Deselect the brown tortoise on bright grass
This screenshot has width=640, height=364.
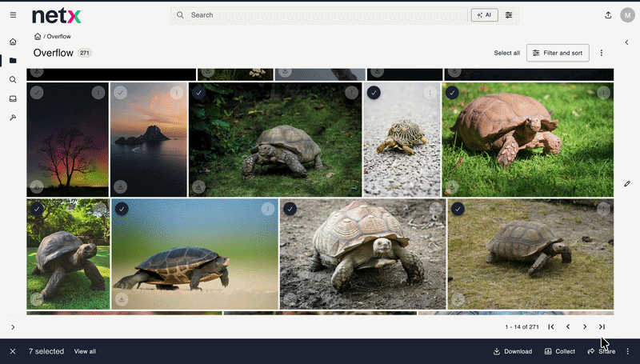[452, 93]
